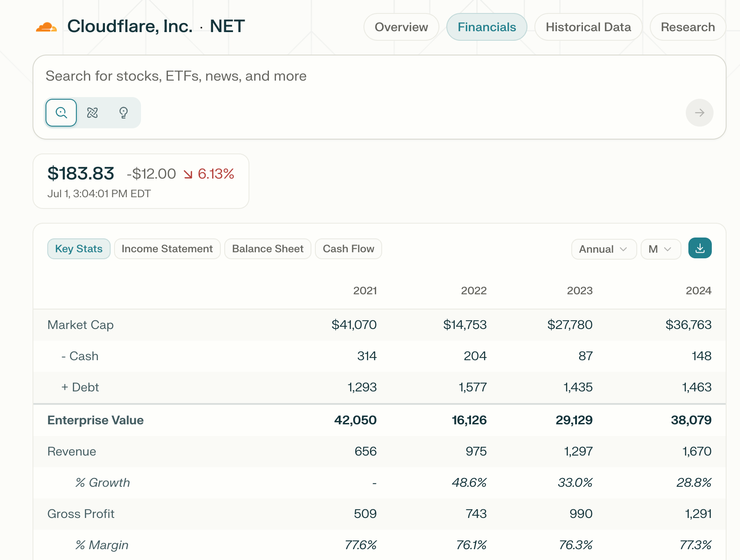This screenshot has height=560, width=740.
Task: Click the Cloudflare, Inc. company name
Action: click(x=130, y=26)
